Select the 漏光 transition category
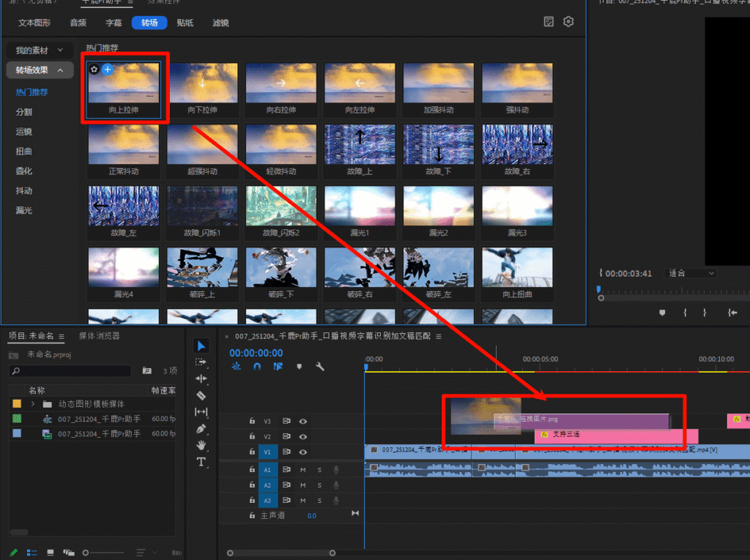This screenshot has height=560, width=750. (24, 211)
